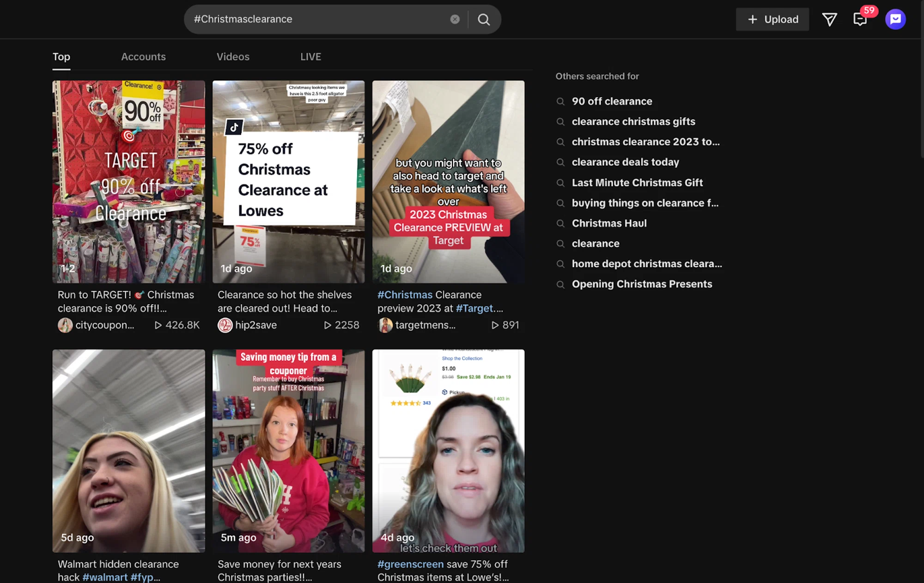This screenshot has width=924, height=583.
Task: Click the targetmens profile avatar
Action: pos(385,325)
